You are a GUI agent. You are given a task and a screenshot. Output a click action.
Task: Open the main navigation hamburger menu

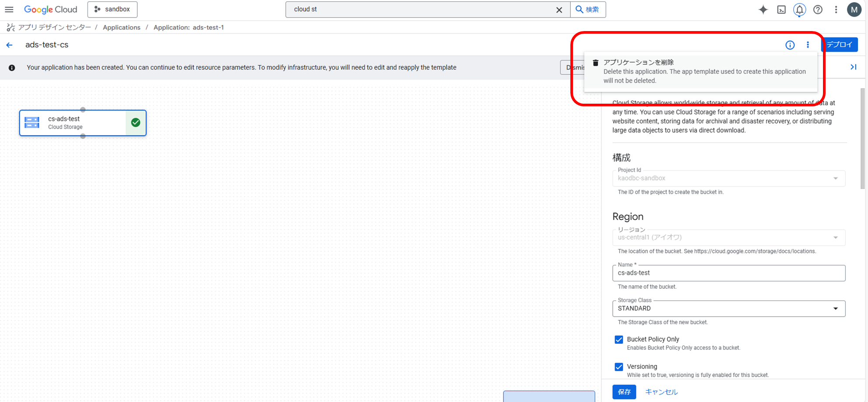9,9
